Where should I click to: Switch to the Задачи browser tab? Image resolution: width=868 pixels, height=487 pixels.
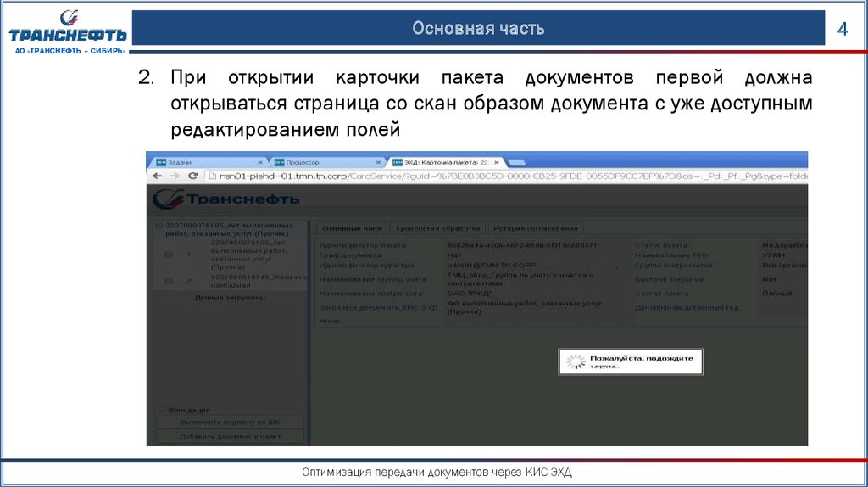203,161
